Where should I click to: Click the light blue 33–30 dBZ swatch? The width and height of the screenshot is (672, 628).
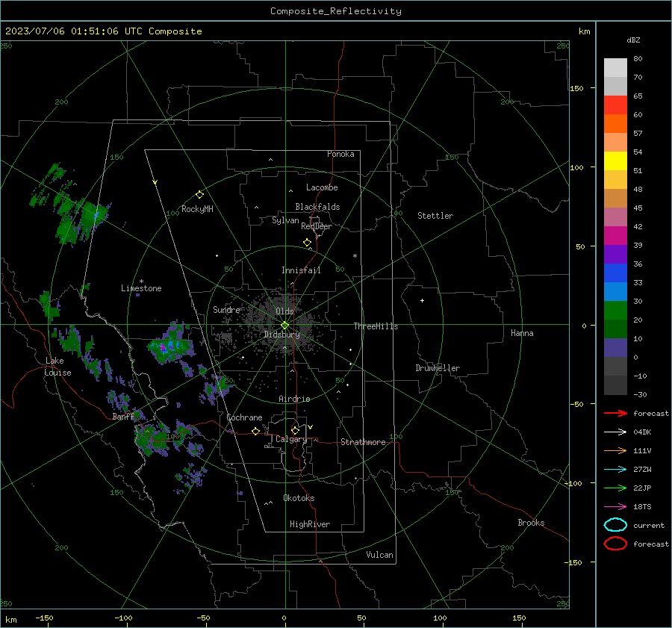(x=615, y=291)
